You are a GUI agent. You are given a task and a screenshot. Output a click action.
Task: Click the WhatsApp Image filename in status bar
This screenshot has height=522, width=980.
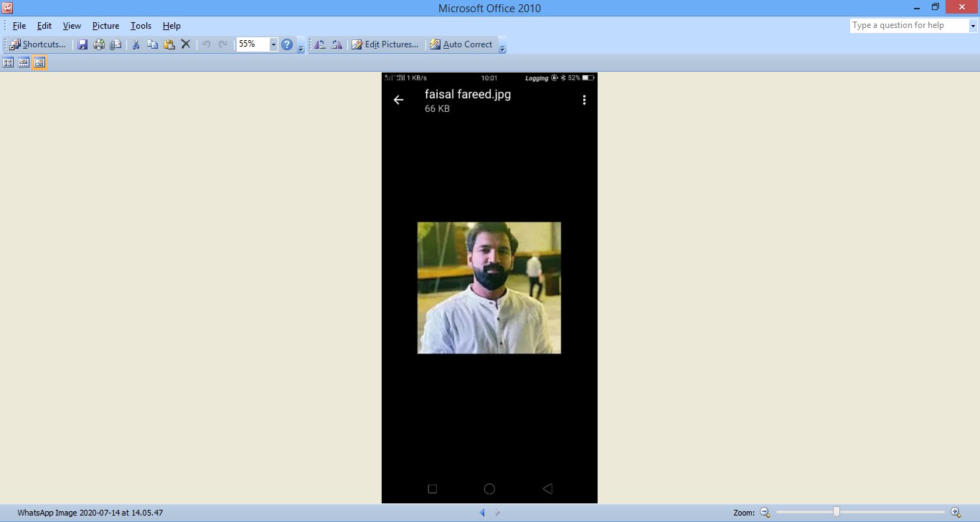(x=90, y=513)
